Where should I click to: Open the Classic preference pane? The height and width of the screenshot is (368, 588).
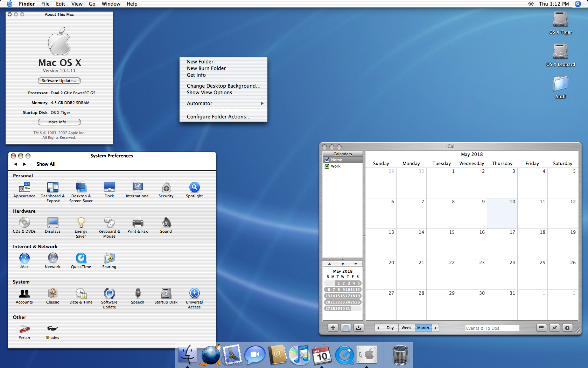click(52, 296)
